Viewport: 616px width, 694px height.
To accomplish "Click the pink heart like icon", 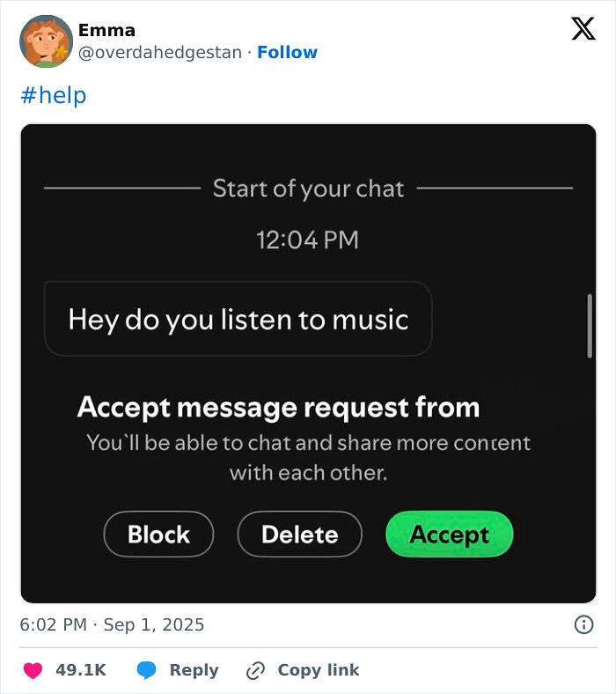I will (33, 670).
